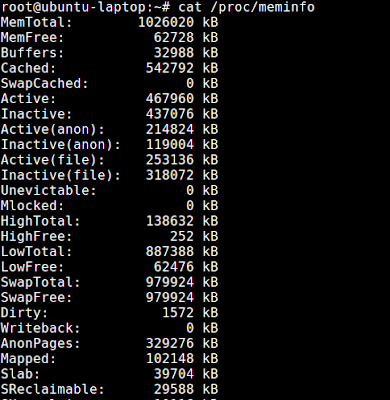Click the Unevictable label
This screenshot has width=390, height=400.
pos(48,191)
